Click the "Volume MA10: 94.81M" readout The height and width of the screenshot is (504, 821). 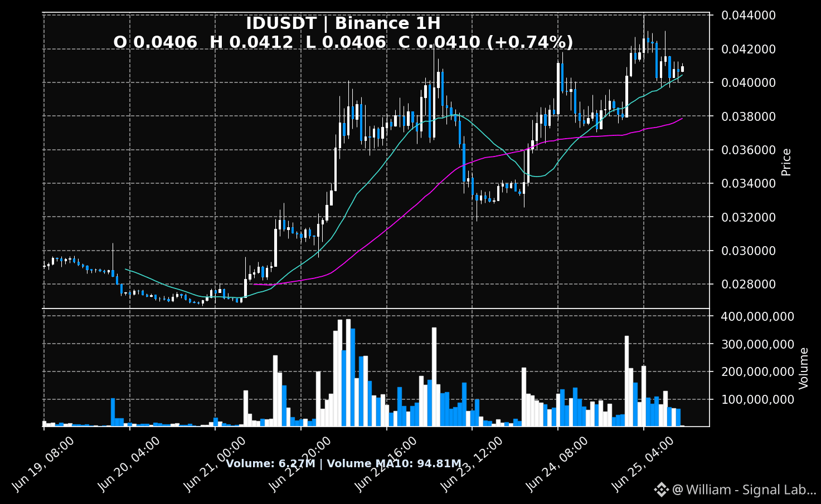pyautogui.click(x=394, y=464)
